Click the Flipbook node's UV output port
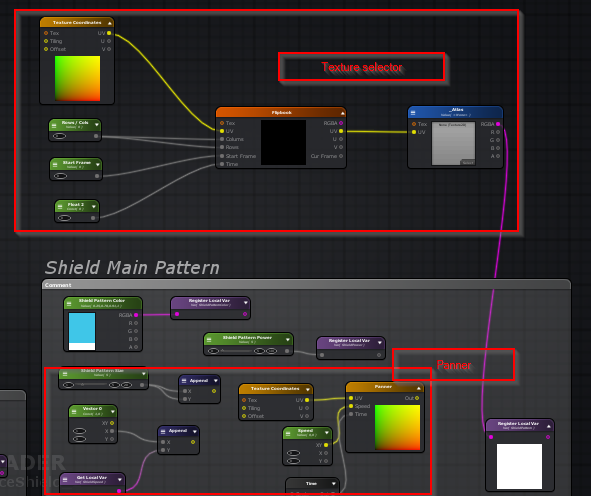Viewport: 591px width, 496px height. (341, 131)
